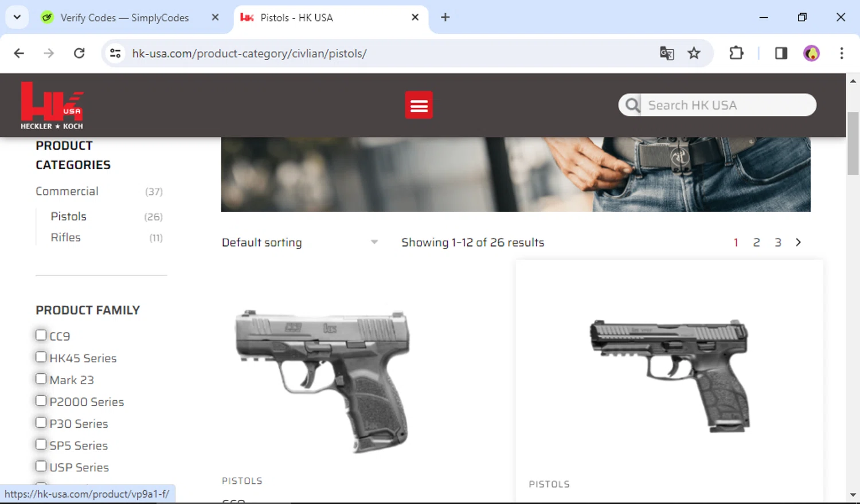Click the page vertical scrollbar thumb
Screen dimensions: 860x504
click(x=853, y=143)
